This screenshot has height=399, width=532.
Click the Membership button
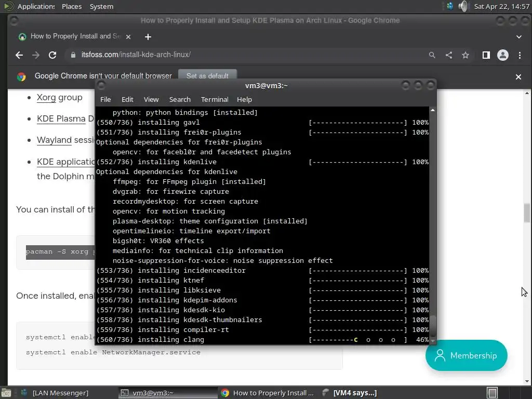click(466, 355)
